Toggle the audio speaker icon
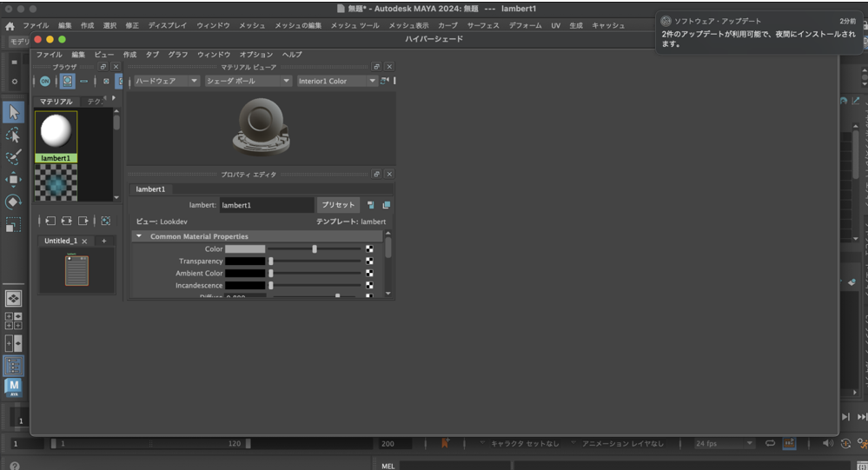This screenshot has width=868, height=470. pos(827,443)
